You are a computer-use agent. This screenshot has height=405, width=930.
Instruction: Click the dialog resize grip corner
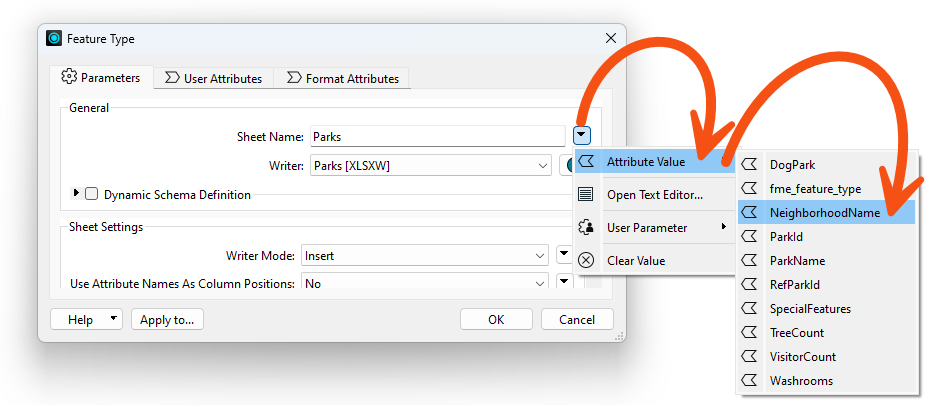click(x=619, y=336)
